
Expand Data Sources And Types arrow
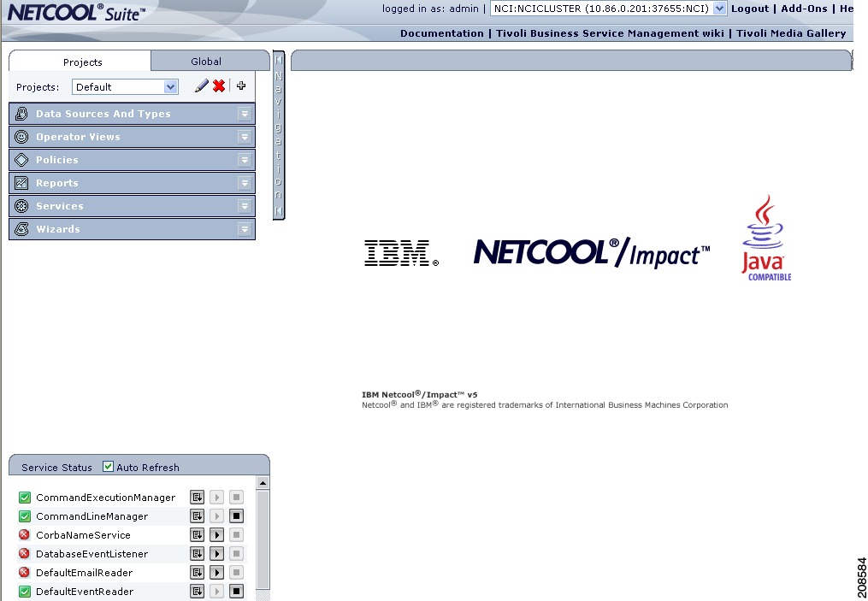click(244, 114)
